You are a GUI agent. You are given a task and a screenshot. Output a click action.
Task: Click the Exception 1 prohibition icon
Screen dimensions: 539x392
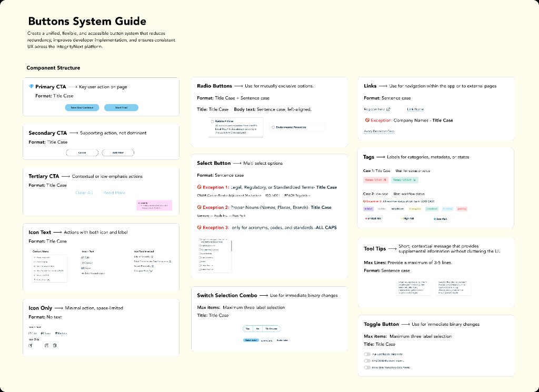(199, 187)
